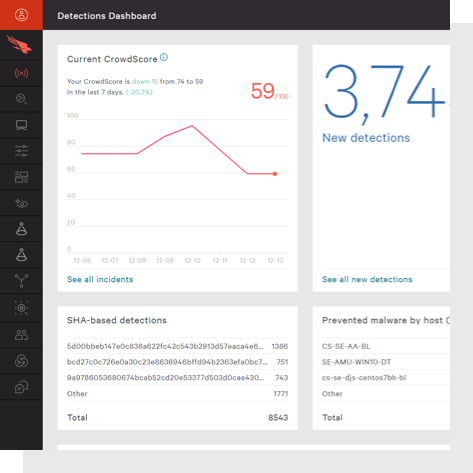Open the user account icon
473x473 pixels.
(21, 15)
